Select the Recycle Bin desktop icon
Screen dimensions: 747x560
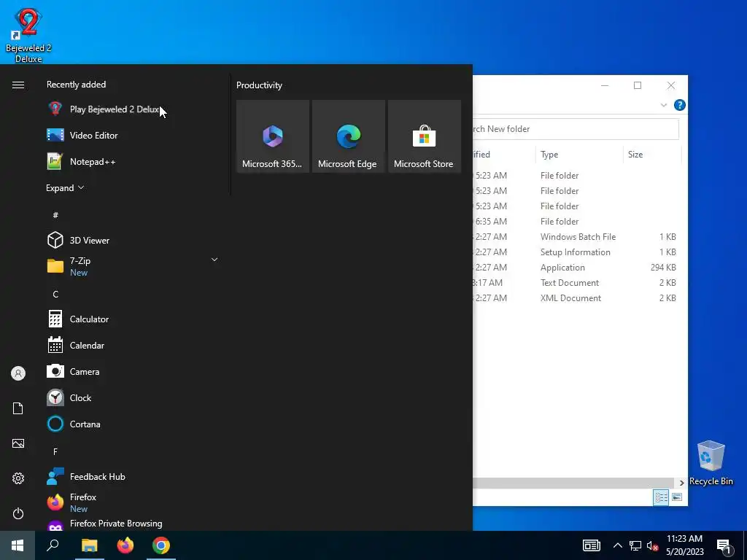[x=711, y=463]
